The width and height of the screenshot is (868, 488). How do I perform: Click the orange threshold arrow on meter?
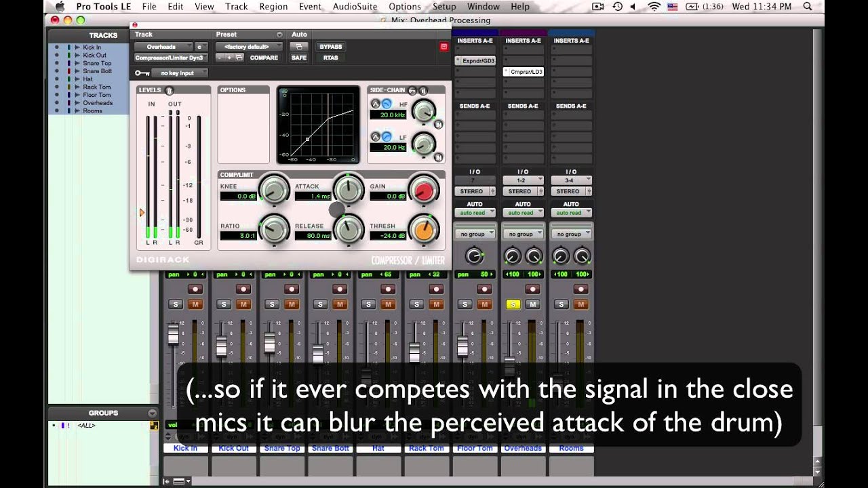coord(142,213)
